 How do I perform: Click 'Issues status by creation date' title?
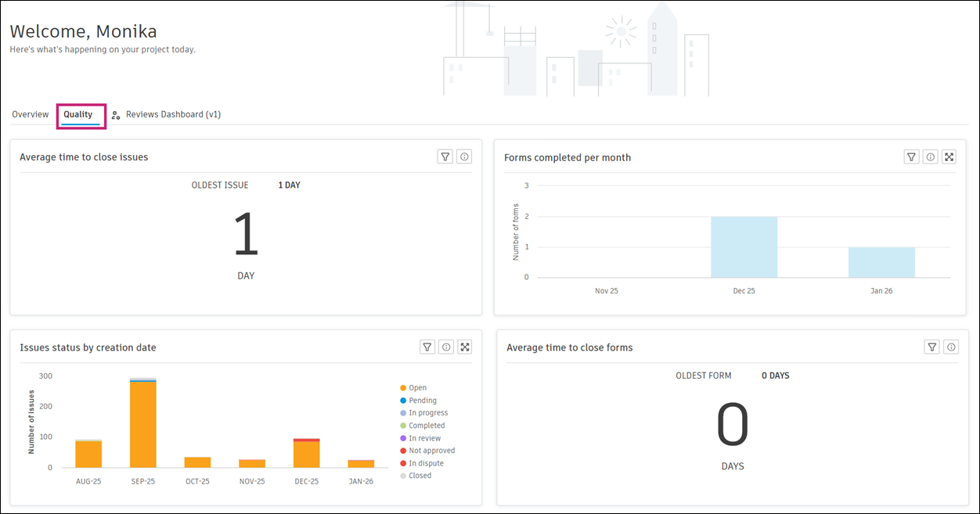[x=88, y=347]
